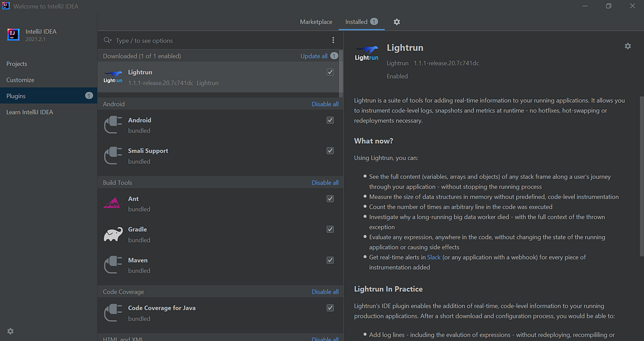
Task: Click the Maven plugin plug icon
Action: click(113, 264)
